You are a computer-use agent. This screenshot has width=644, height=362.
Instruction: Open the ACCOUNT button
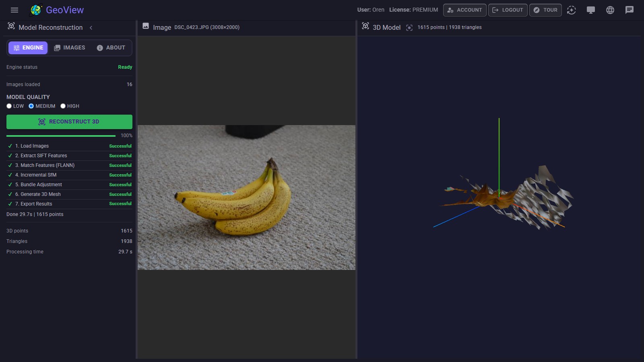tap(464, 10)
